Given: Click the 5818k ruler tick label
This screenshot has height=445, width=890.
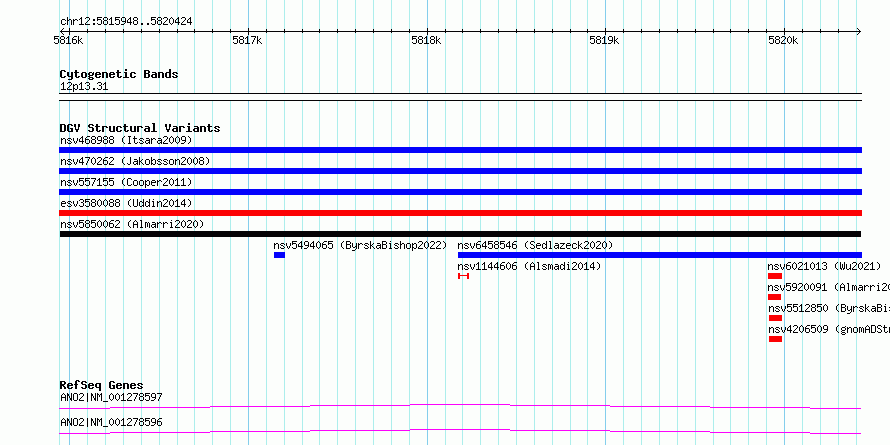Looking at the screenshot, I should tap(426, 40).
